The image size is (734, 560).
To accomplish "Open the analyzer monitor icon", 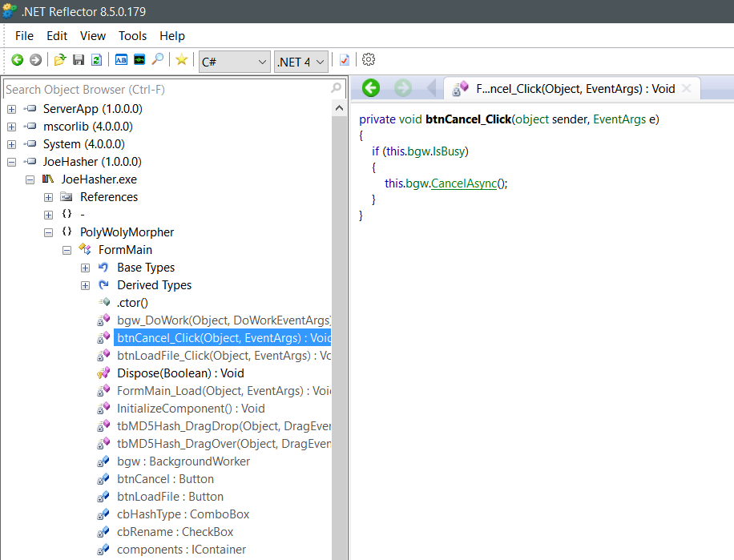I will (139, 60).
